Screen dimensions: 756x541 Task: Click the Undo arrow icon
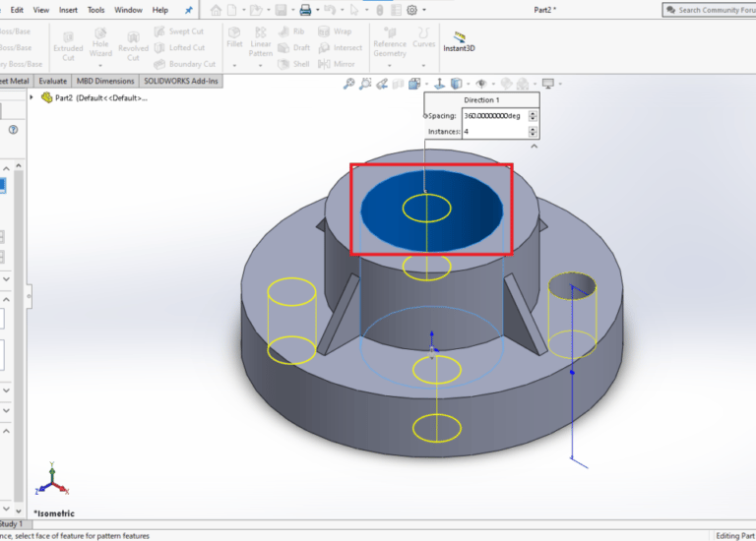click(330, 10)
